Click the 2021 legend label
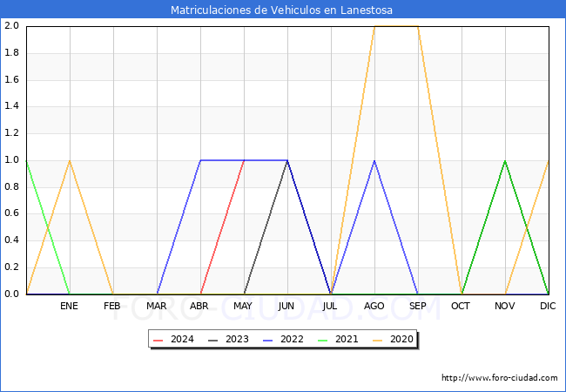The height and width of the screenshot is (392, 566). point(347,340)
